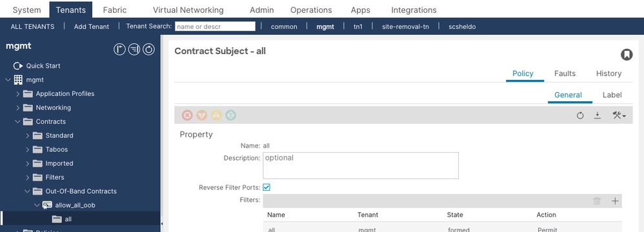This screenshot has width=644, height=232.
Task: Open the tn1 tenant link
Action: [x=358, y=26]
